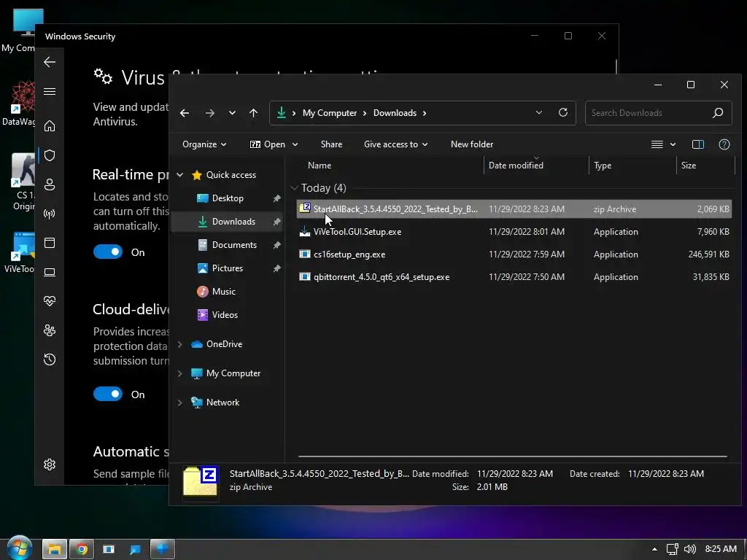Open Videos in navigation pane

225,315
